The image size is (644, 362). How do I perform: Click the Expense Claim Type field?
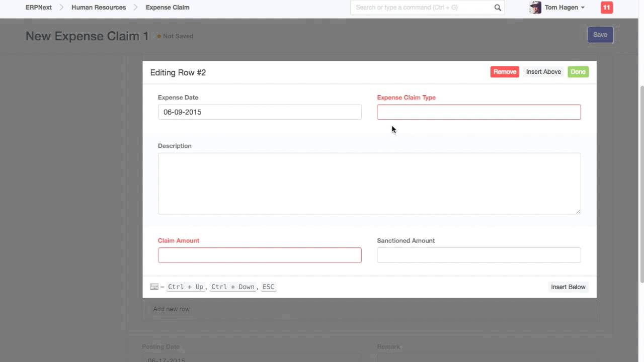click(479, 112)
